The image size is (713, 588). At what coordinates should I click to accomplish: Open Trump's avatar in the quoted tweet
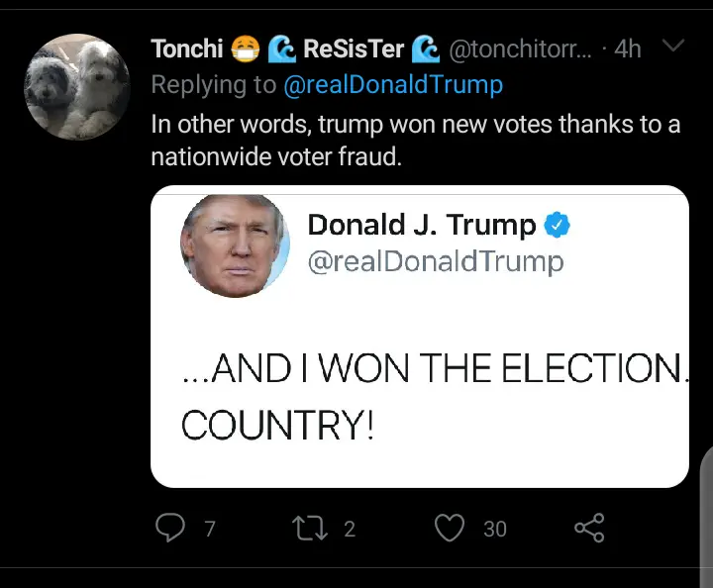coord(235,244)
